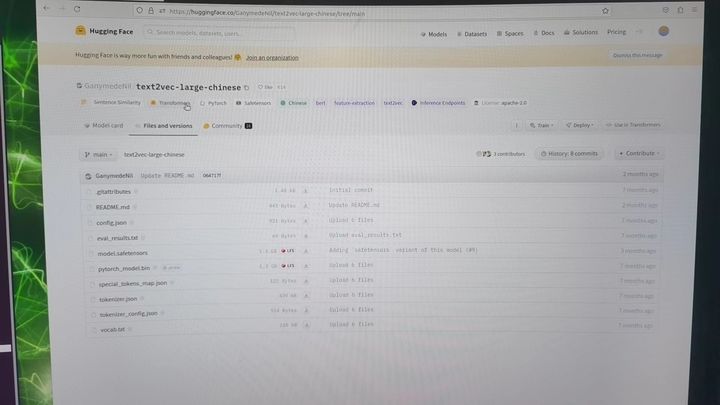
Task: Open the browser extensions icon
Action: point(680,10)
